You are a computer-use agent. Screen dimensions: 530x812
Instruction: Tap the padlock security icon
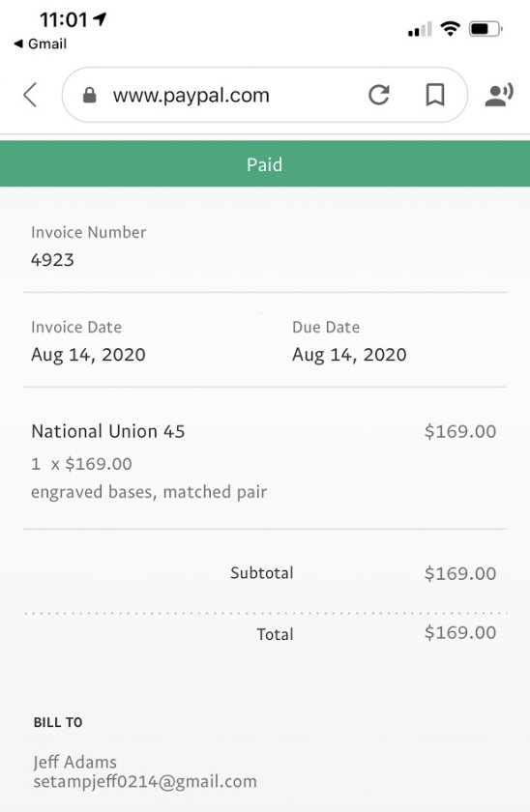[90, 96]
